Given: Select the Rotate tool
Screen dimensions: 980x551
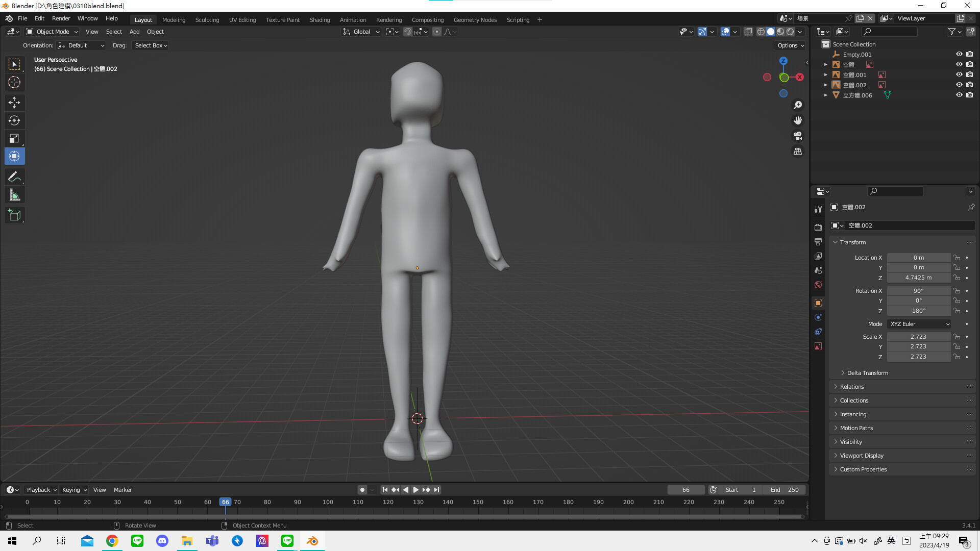Looking at the screenshot, I should tap(14, 120).
